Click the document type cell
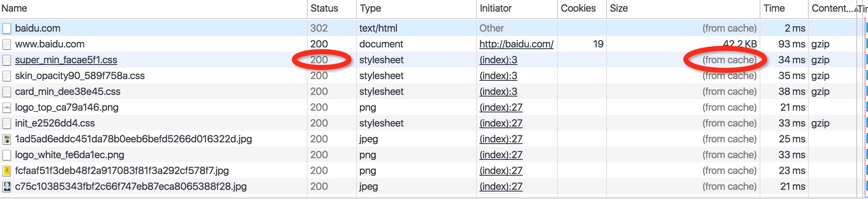The height and width of the screenshot is (199, 868). coord(381,44)
